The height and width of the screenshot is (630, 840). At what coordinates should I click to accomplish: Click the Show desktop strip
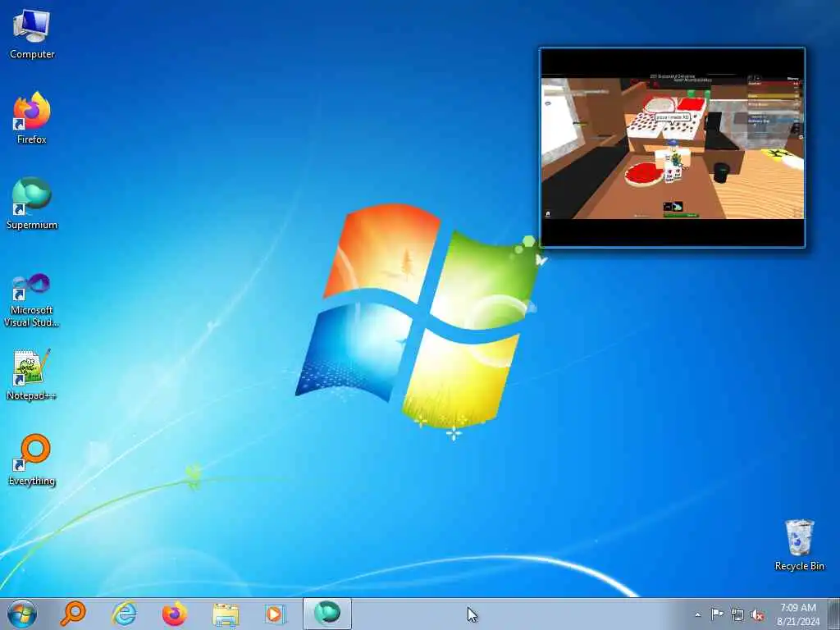(834, 614)
